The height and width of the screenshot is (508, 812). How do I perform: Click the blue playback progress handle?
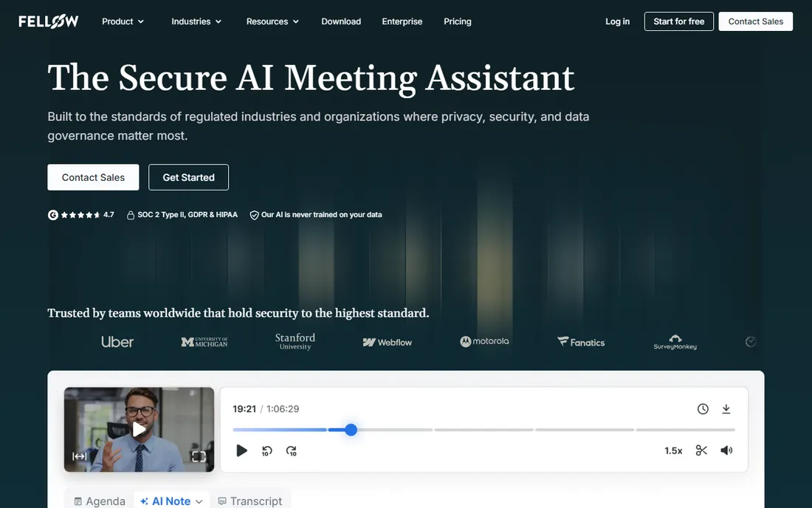tap(351, 430)
